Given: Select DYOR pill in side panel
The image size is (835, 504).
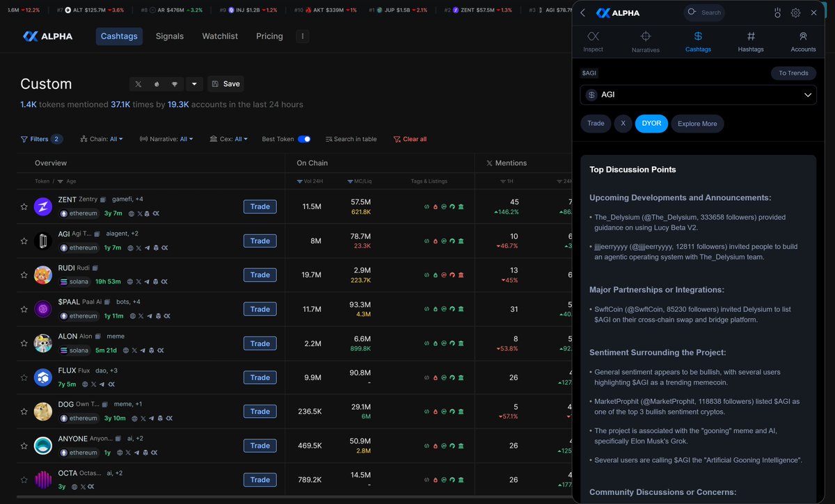Looking at the screenshot, I should pos(651,124).
